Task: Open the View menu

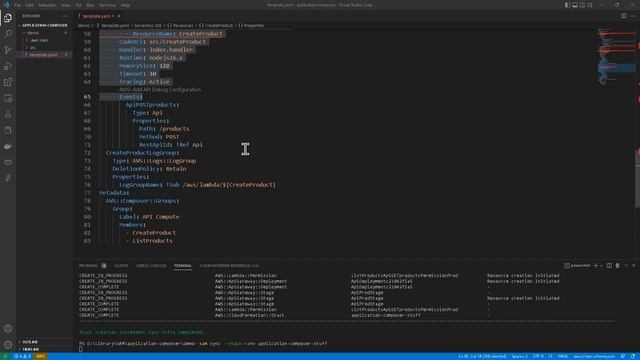Action: click(x=65, y=5)
